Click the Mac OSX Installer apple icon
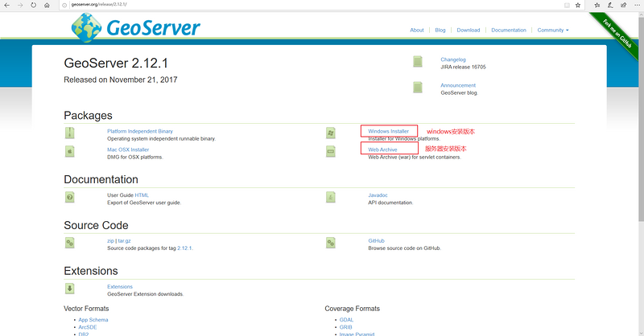Image resolution: width=644 pixels, height=336 pixels. pyautogui.click(x=70, y=151)
